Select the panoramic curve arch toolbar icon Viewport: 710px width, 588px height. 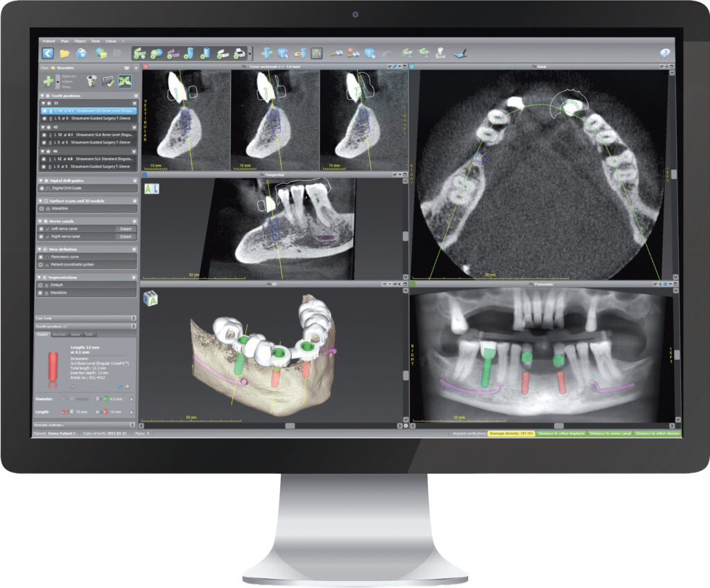coord(318,53)
